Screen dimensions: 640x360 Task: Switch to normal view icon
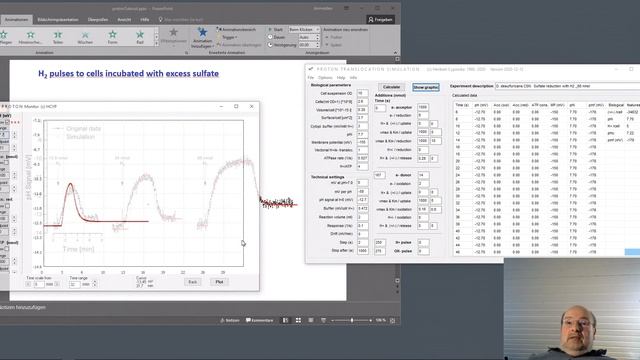(285, 320)
